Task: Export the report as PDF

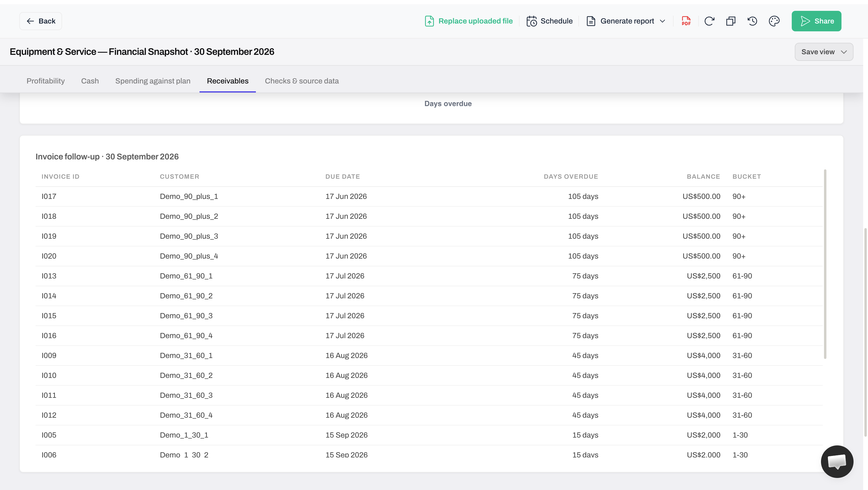Action: coord(686,21)
